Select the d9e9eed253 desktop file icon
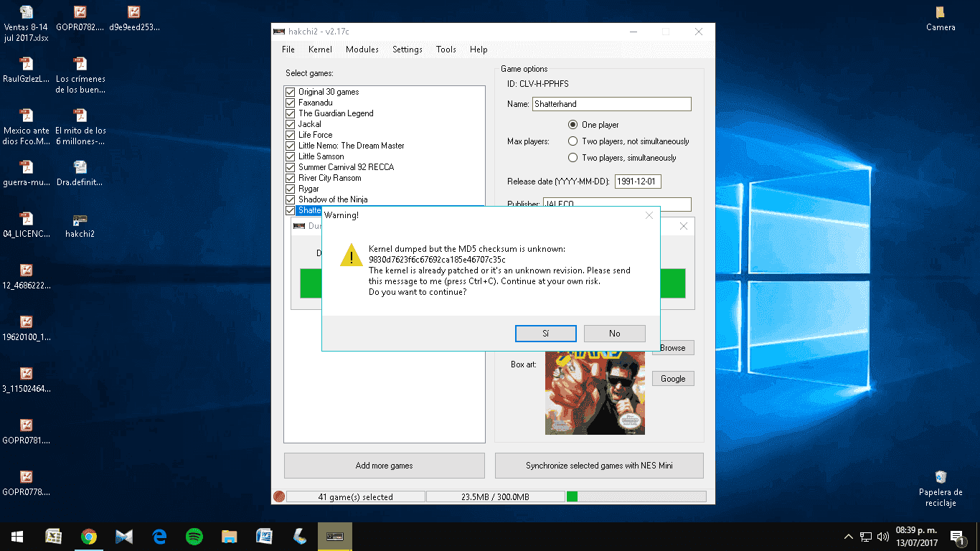Image resolution: width=980 pixels, height=551 pixels. point(134,19)
